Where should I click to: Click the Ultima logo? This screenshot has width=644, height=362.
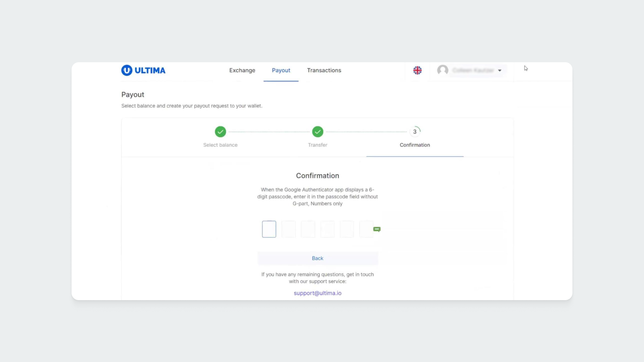(x=143, y=70)
